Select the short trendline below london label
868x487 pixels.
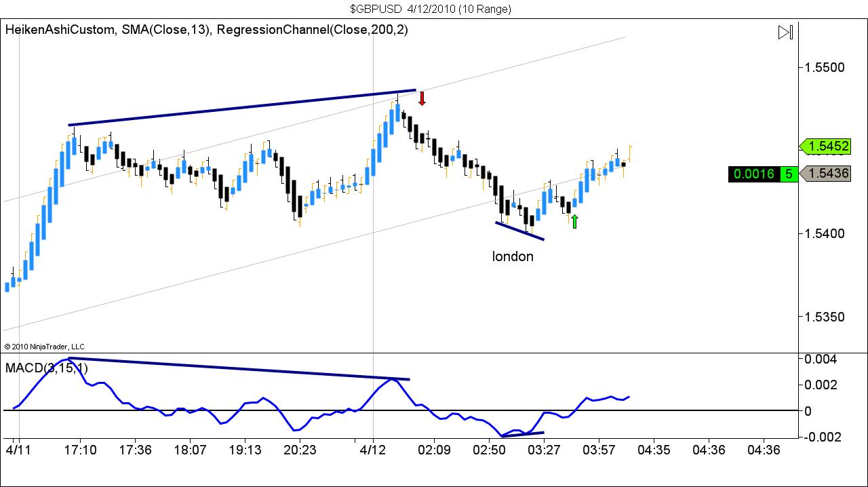[x=519, y=231]
